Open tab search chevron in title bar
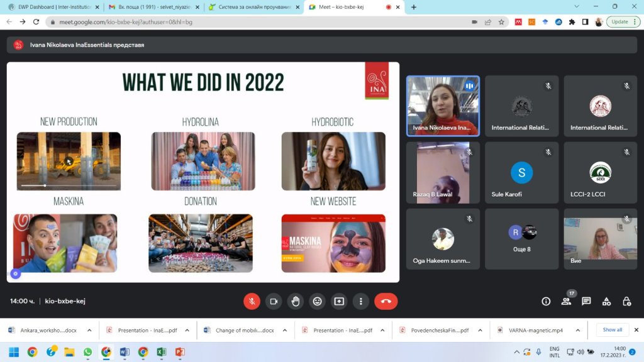Image resolution: width=644 pixels, height=362 pixels. coord(576,6)
